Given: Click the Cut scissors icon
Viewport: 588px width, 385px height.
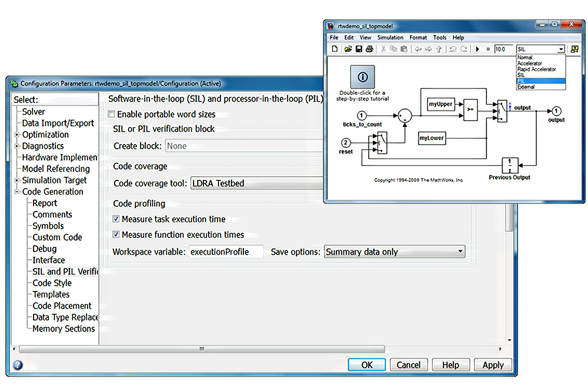Looking at the screenshot, I should [x=383, y=49].
